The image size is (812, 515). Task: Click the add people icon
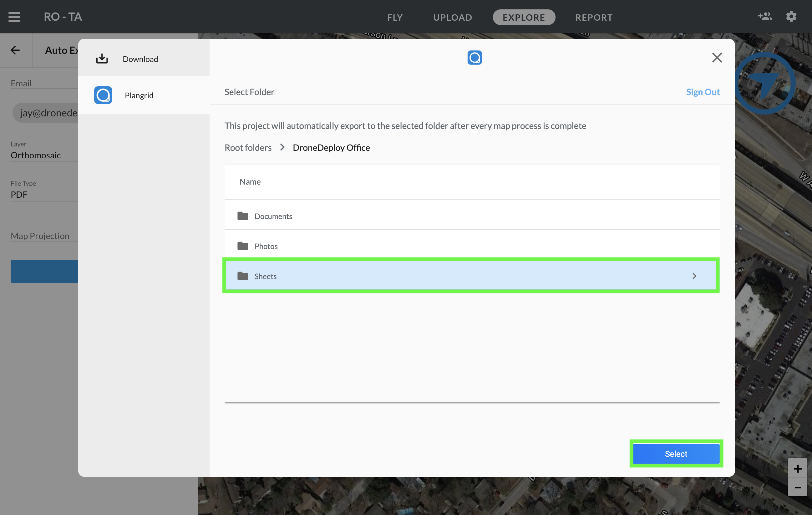coord(764,16)
